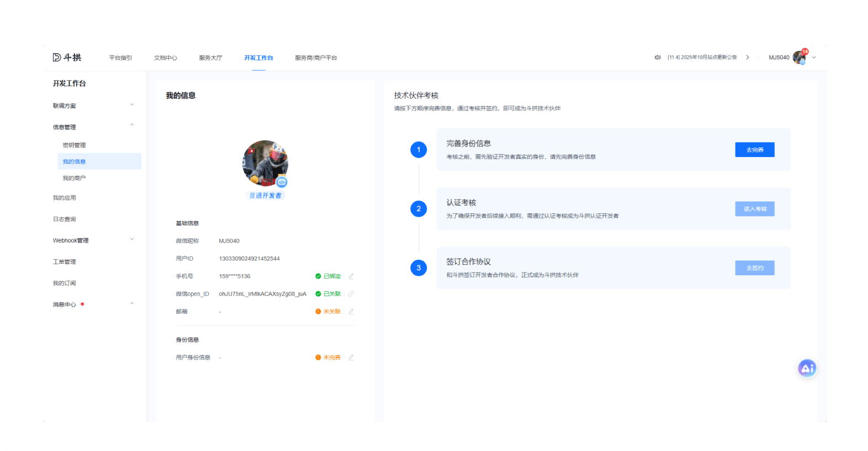Click the 认证考核 heading
The width and height of the screenshot is (868, 451).
(462, 203)
